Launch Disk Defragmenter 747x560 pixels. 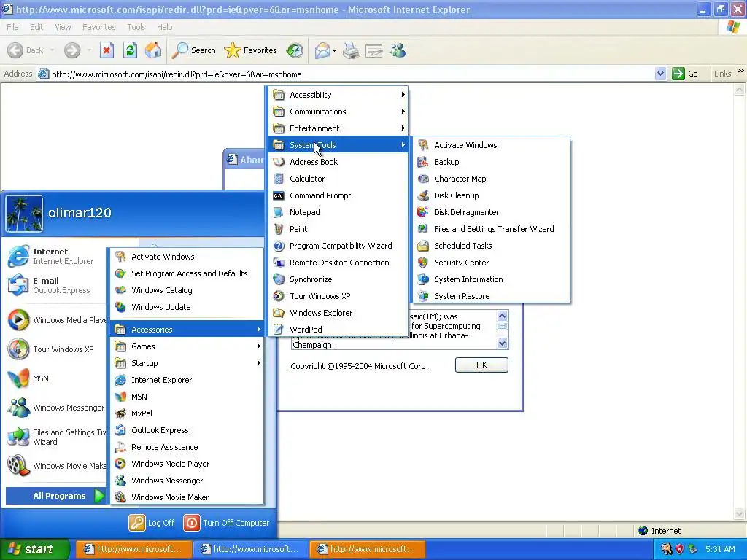(x=491, y=212)
